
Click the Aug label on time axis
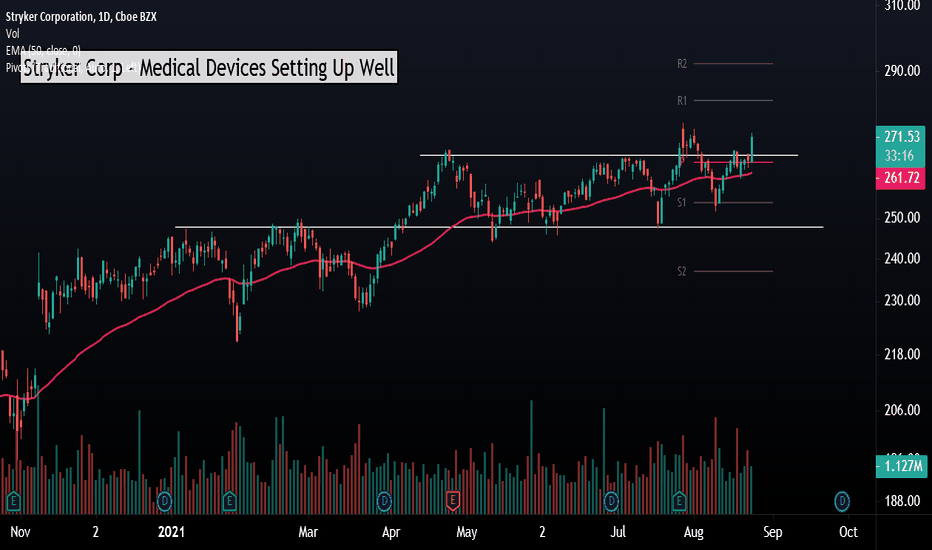coord(694,532)
